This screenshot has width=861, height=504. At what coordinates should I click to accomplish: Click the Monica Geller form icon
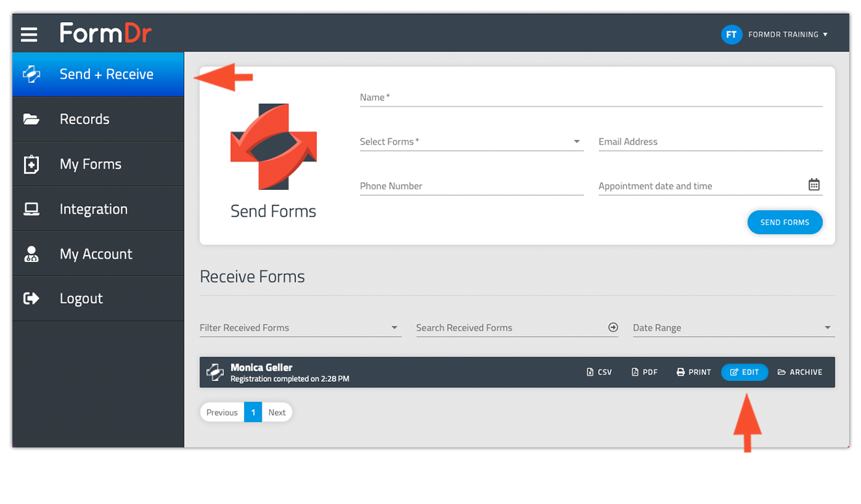point(215,372)
